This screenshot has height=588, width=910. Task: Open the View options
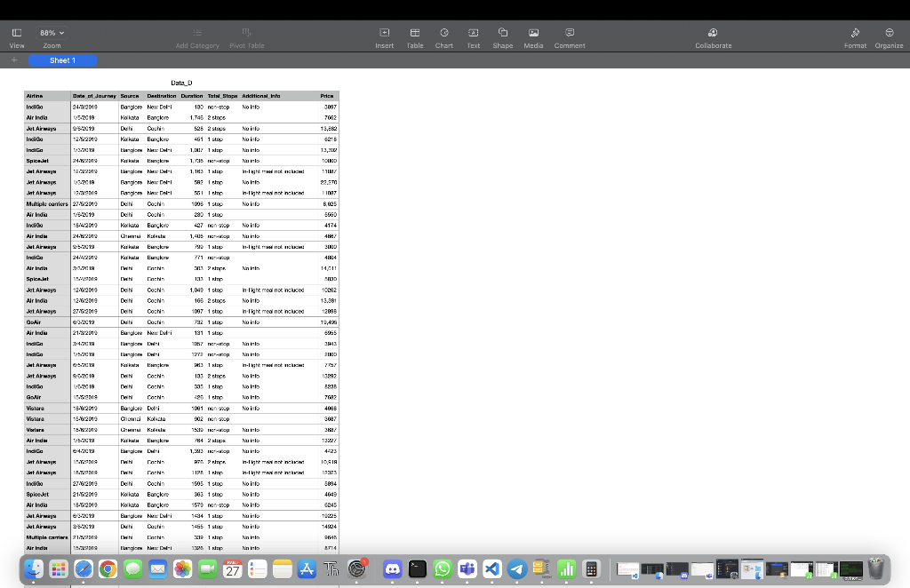16,36
